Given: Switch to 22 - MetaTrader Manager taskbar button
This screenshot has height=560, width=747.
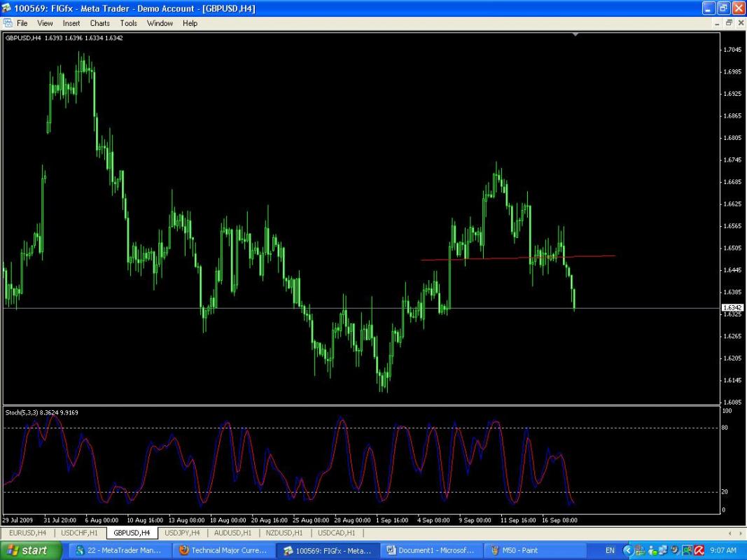Looking at the screenshot, I should pos(119,550).
